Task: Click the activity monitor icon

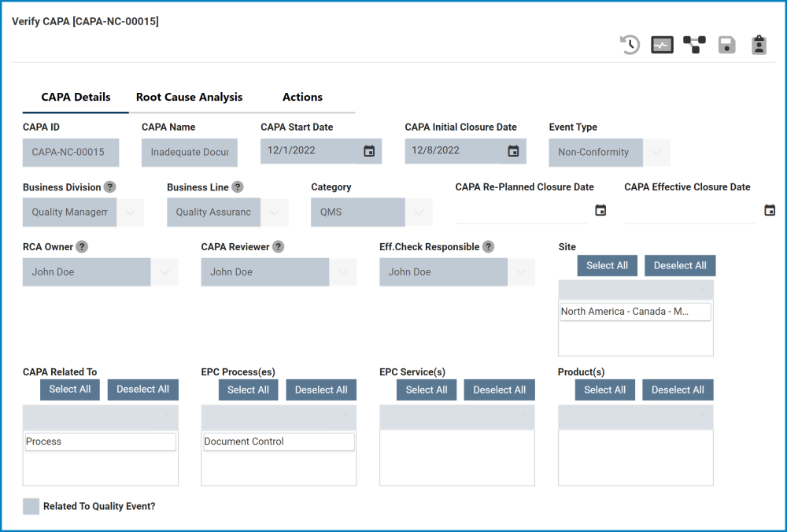Action: (662, 45)
